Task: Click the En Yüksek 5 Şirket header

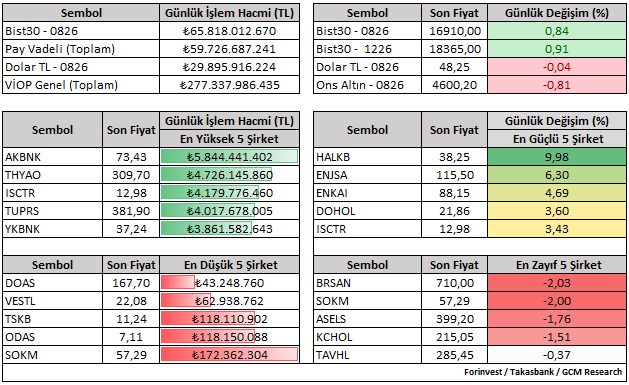Action: [x=229, y=139]
